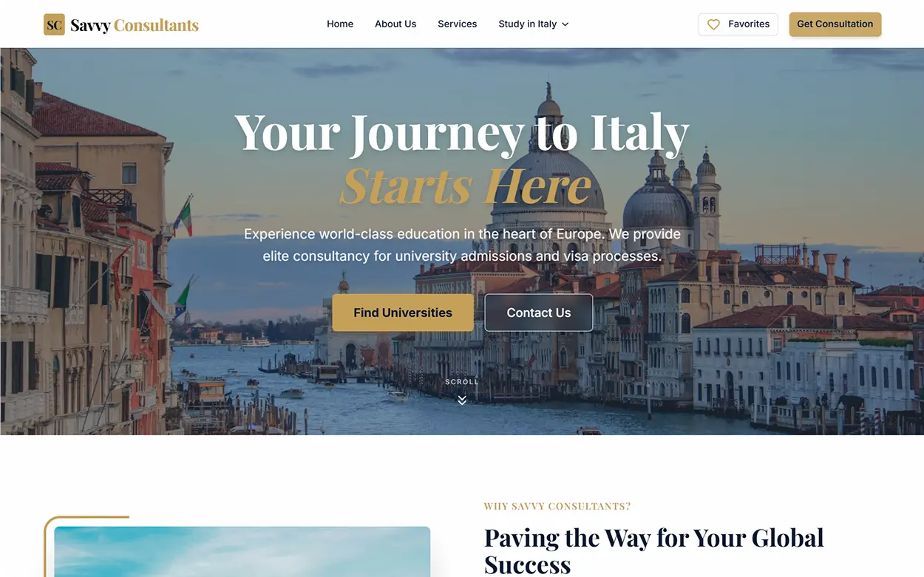
Task: Click the Experience world-class education paragraph
Action: [x=462, y=245]
